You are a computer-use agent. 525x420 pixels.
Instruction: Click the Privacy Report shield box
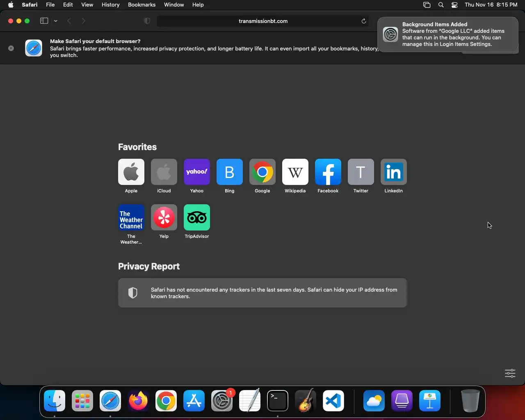[262, 293]
